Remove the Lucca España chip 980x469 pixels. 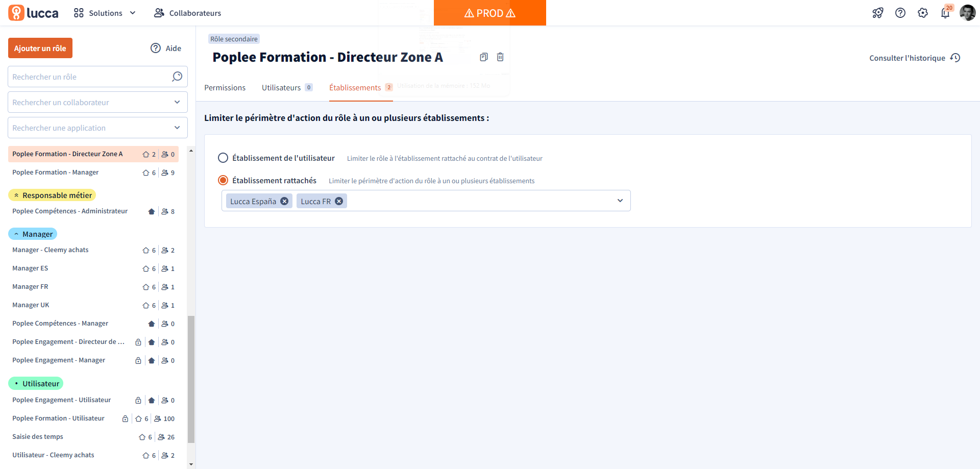coord(284,201)
